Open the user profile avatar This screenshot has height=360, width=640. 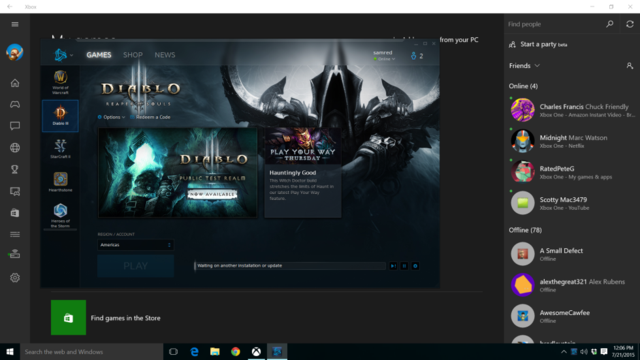15,52
